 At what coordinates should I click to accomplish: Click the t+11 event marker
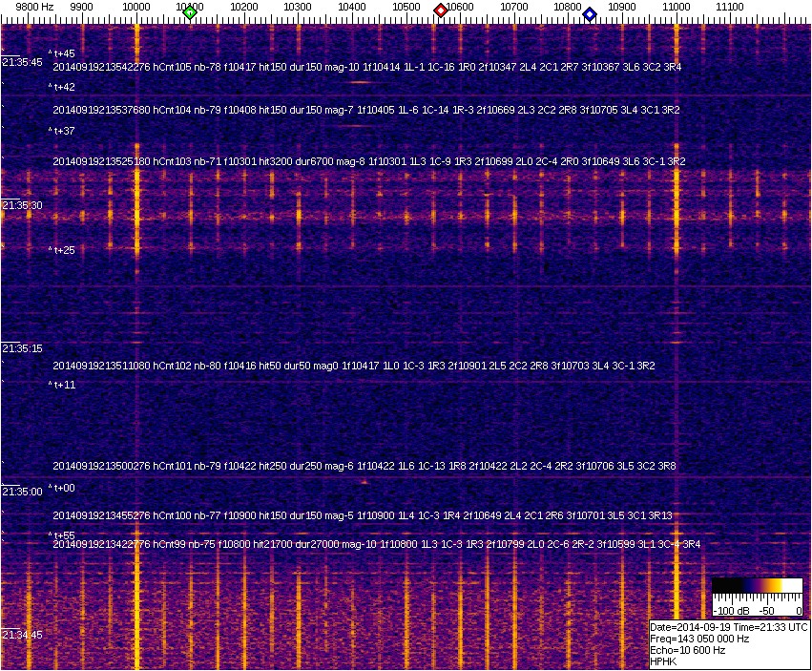(62, 385)
